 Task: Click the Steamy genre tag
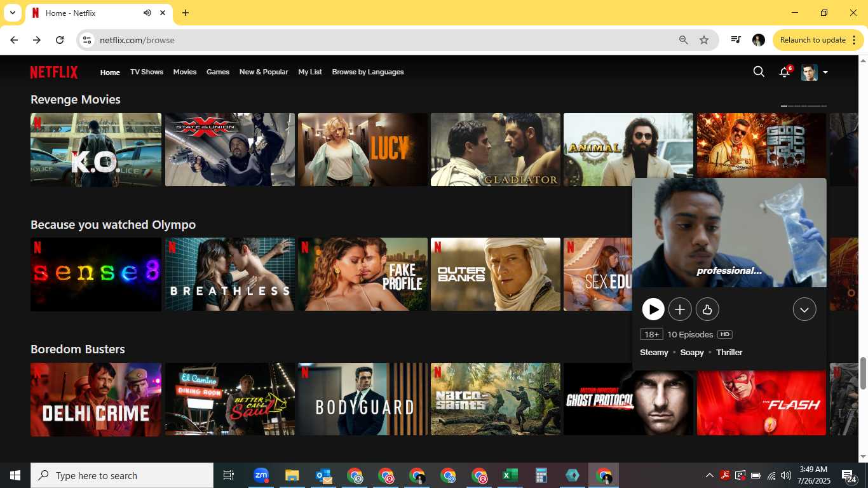click(654, 353)
